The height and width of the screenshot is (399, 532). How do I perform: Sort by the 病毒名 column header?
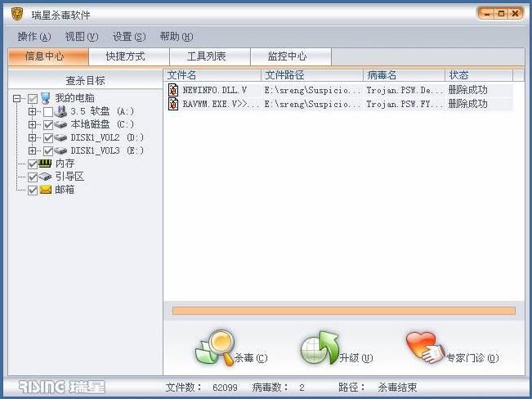point(404,75)
